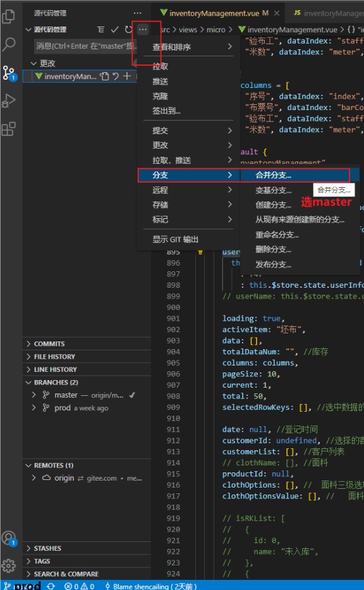364x590 pixels.
Task: Open file icon on inventoryMan row
Action: [x=104, y=77]
